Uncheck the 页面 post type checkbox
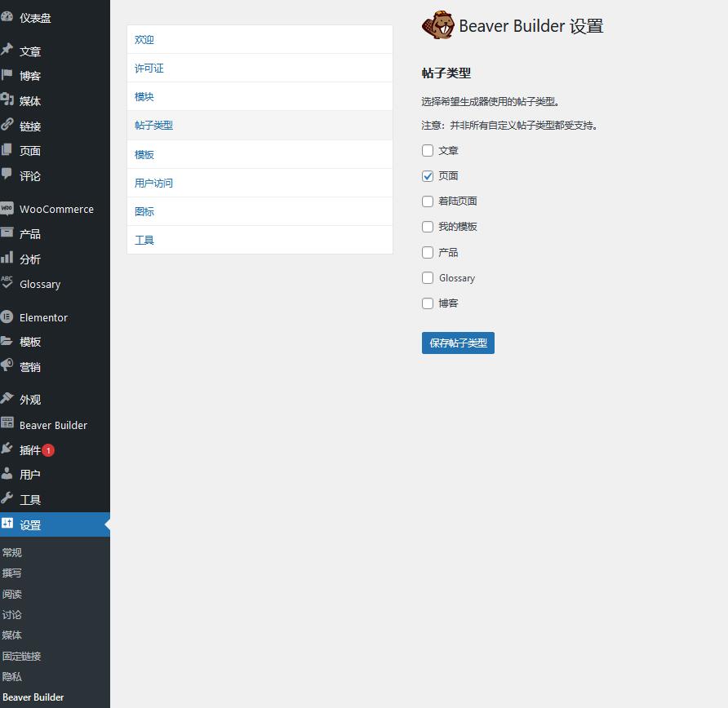This screenshot has width=728, height=708. tap(428, 176)
